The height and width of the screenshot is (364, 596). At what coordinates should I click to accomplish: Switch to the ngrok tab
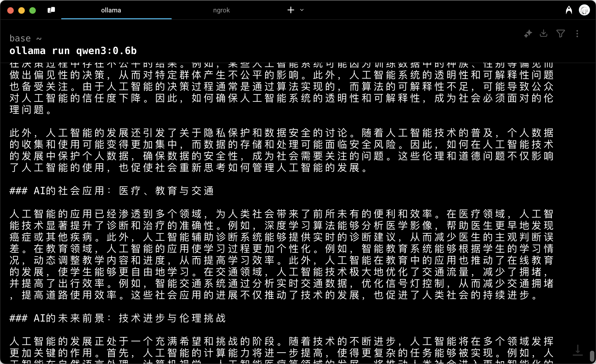221,10
